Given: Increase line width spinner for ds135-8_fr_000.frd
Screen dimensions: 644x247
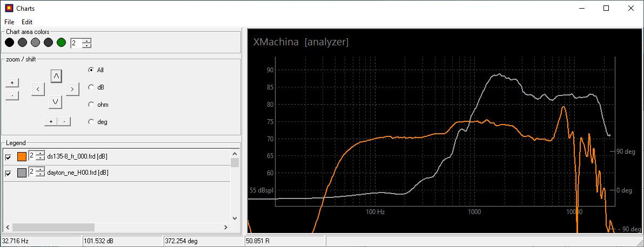Looking at the screenshot, I should pyautogui.click(x=40, y=154).
